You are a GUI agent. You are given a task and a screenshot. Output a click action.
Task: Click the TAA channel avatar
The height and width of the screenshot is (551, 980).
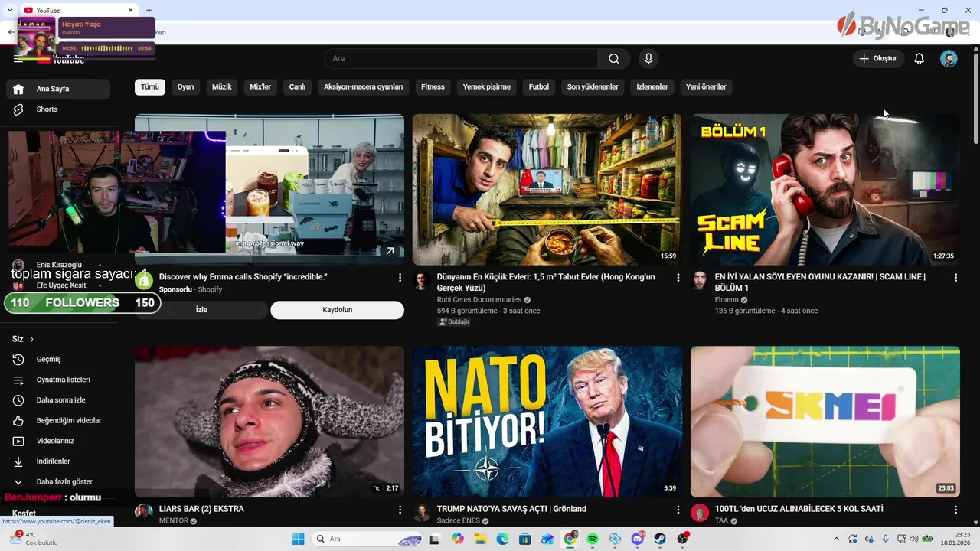tap(700, 513)
